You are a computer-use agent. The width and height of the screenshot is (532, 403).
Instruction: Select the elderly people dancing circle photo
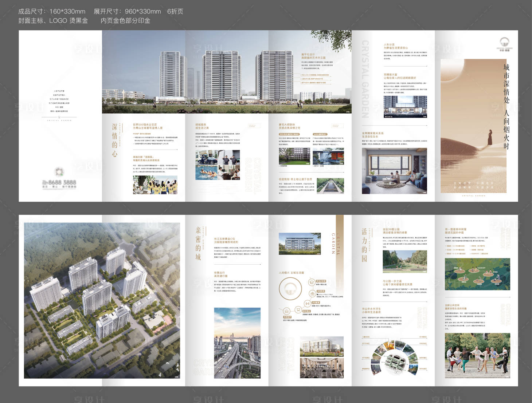tap(477, 356)
